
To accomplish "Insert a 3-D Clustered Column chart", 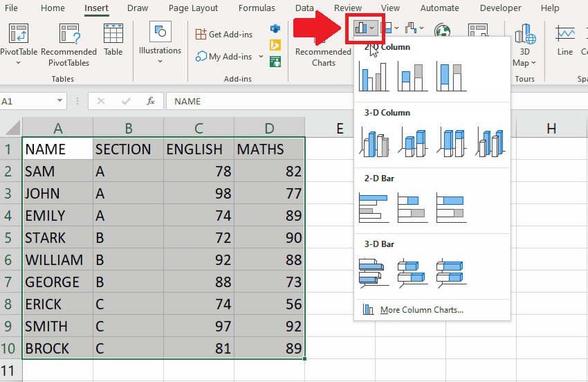I will point(374,143).
